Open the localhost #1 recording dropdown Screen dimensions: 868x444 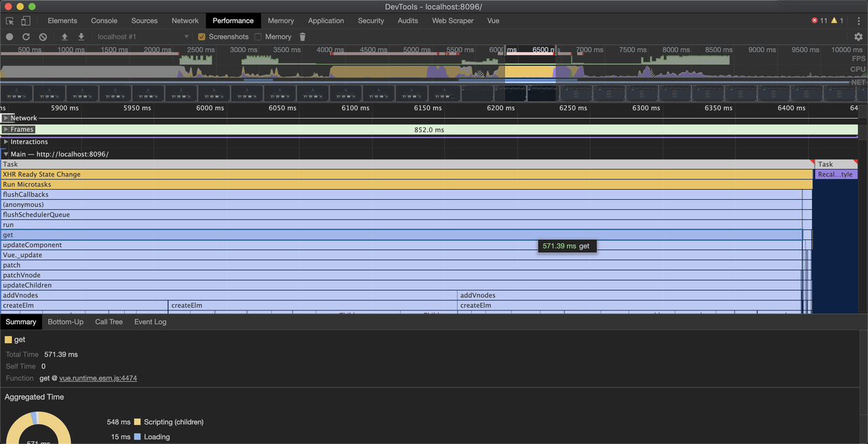142,37
